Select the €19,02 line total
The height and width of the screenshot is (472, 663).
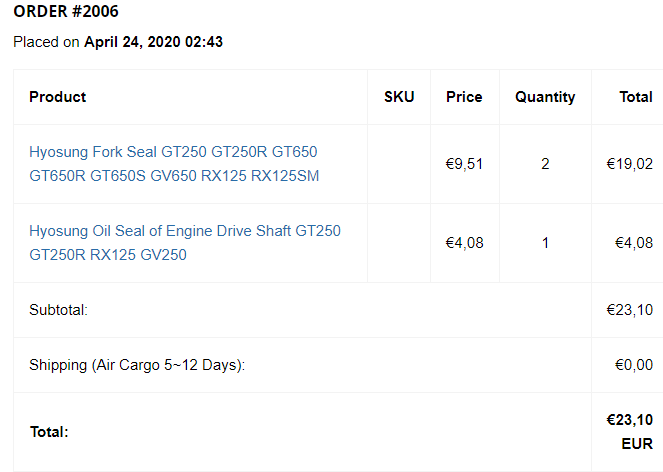[630, 164]
